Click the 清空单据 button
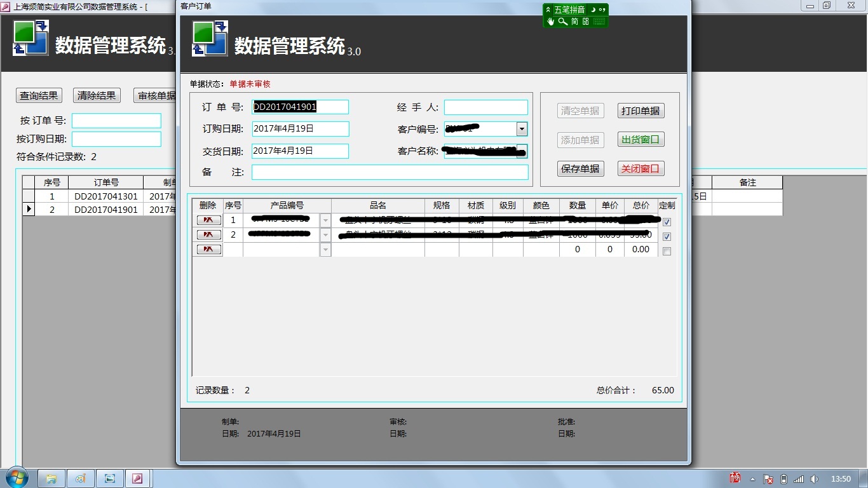Viewport: 868px width, 488px height. [x=580, y=111]
